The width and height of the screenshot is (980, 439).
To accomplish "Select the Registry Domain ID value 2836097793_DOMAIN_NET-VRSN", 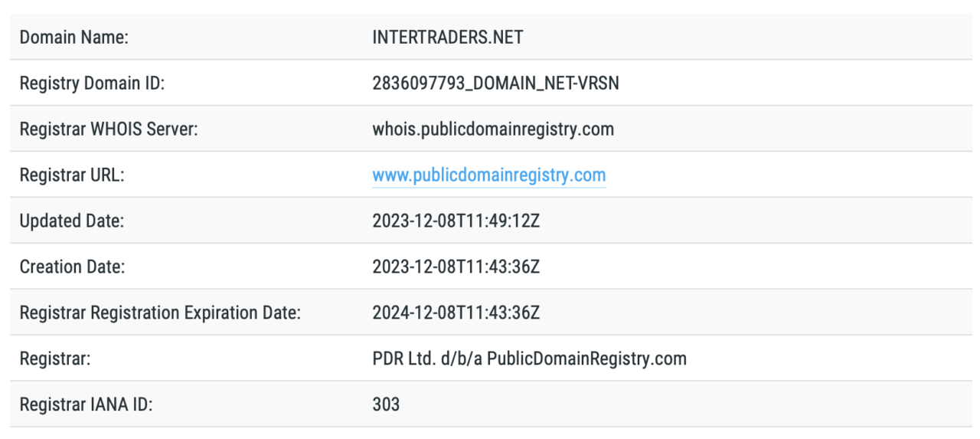I will (x=496, y=84).
